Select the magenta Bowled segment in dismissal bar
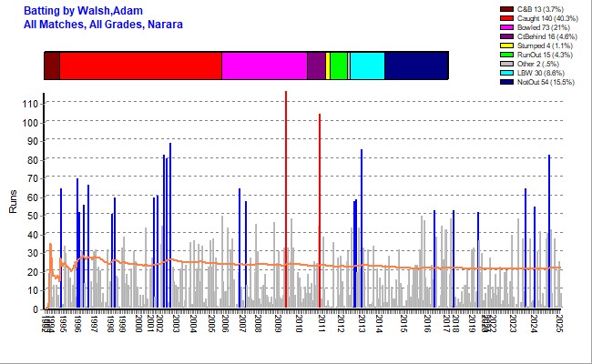The image size is (592, 364). (264, 66)
